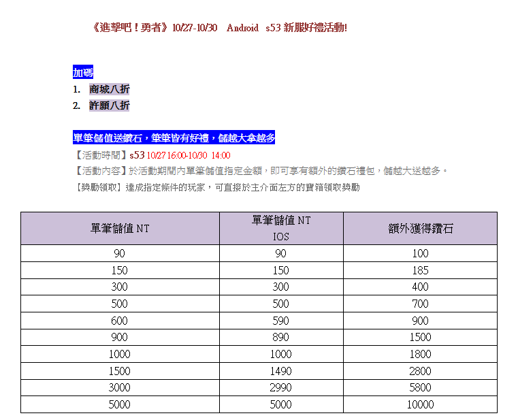This screenshot has height=420, width=518.
Task: Click the IOS value 1490
Action: click(281, 371)
